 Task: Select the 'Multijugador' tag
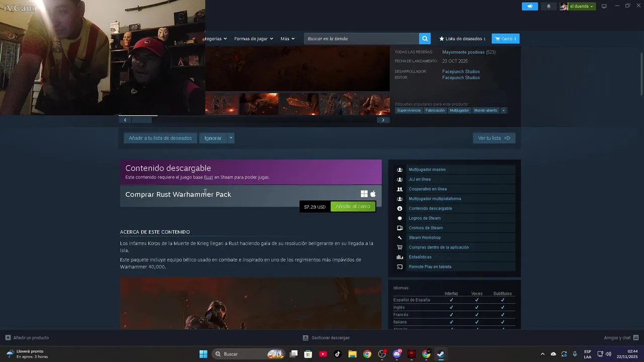[459, 110]
